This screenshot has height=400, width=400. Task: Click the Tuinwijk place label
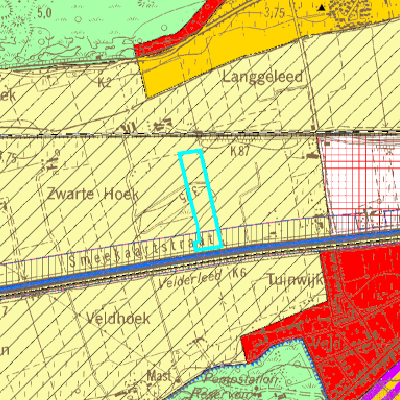(x=296, y=280)
